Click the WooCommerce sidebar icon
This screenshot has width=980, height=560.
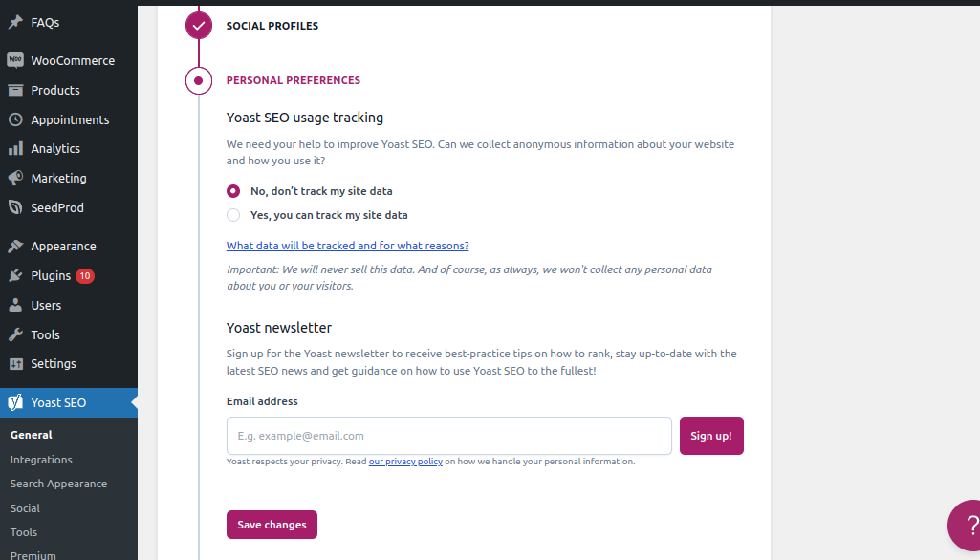(x=15, y=60)
